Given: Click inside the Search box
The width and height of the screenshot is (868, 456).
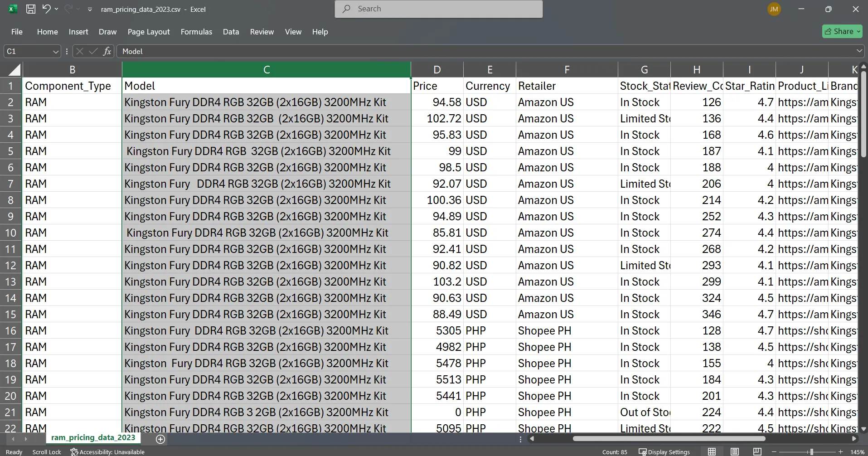Looking at the screenshot, I should (x=438, y=9).
